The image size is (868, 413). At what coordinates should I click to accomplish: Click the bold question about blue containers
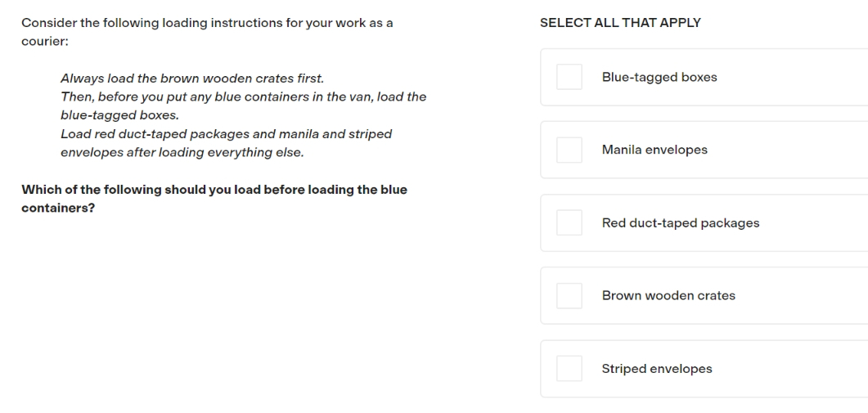coord(214,199)
